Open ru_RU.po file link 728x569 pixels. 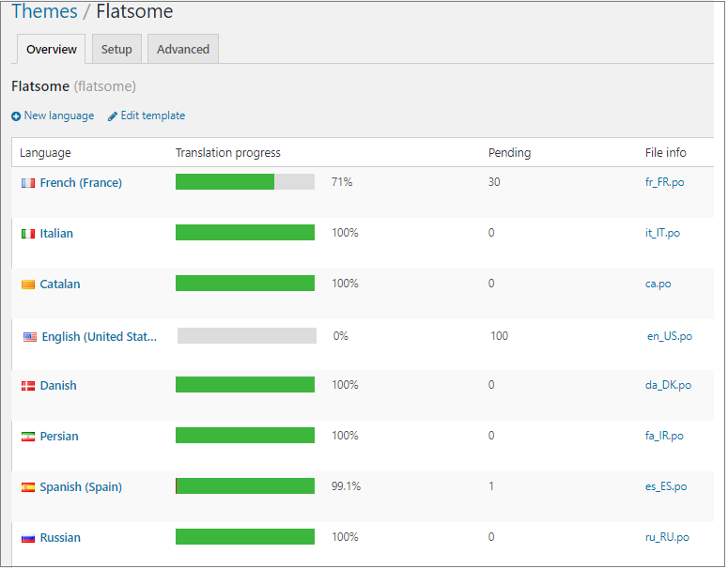point(667,537)
